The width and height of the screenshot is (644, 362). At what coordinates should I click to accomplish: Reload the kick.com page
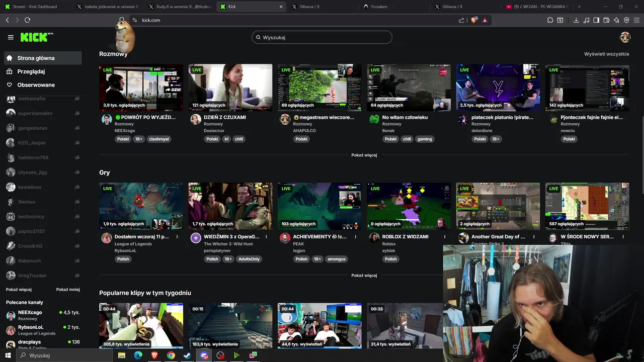[x=27, y=20]
